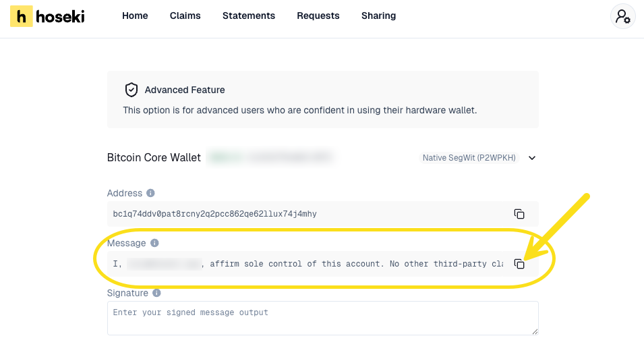Copy the Bitcoin address to clipboard

point(519,214)
